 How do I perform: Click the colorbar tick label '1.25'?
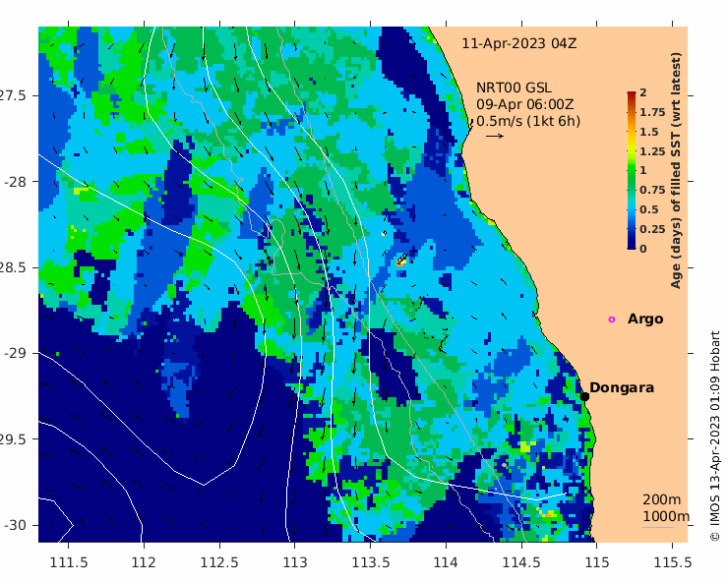pyautogui.click(x=652, y=151)
